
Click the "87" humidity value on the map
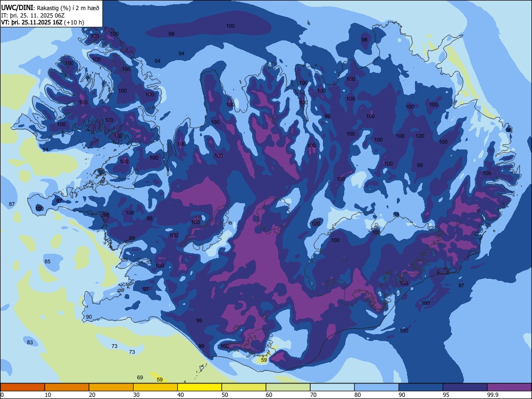(x=12, y=204)
